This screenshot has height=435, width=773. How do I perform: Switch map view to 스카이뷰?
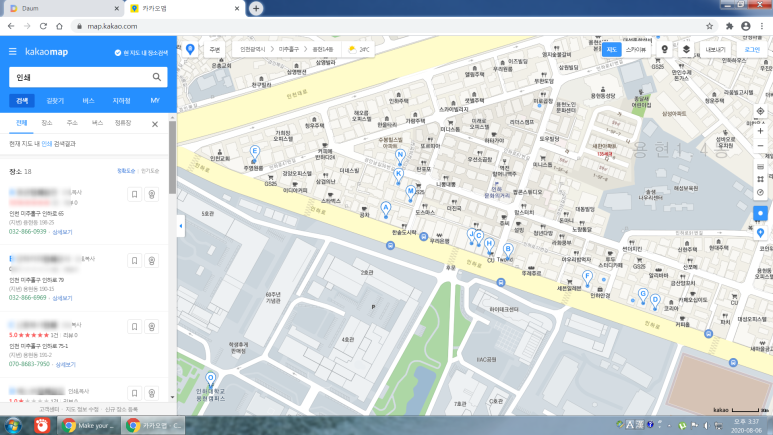tap(636, 49)
